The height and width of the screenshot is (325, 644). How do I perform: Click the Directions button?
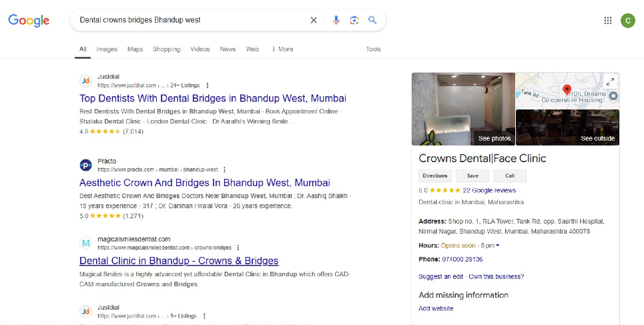tap(435, 176)
